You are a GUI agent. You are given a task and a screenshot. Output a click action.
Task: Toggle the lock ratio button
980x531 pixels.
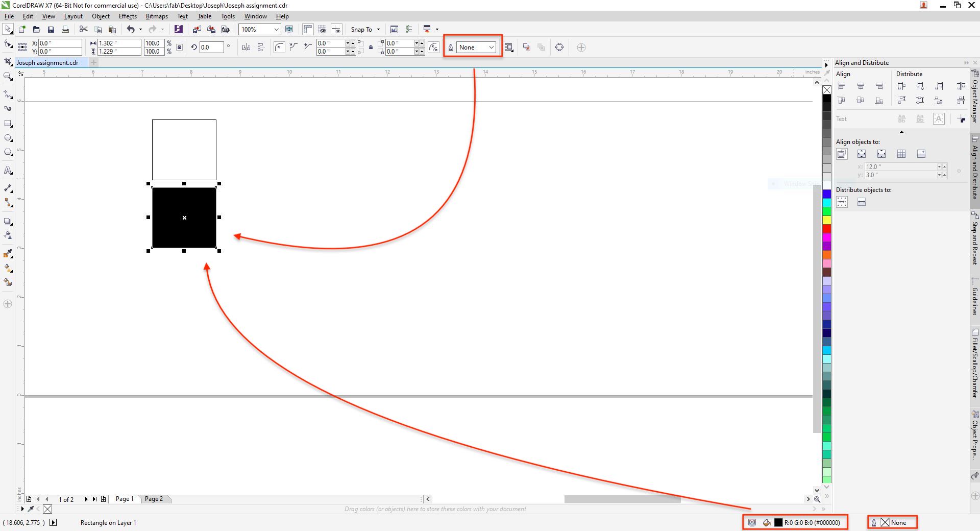(179, 47)
